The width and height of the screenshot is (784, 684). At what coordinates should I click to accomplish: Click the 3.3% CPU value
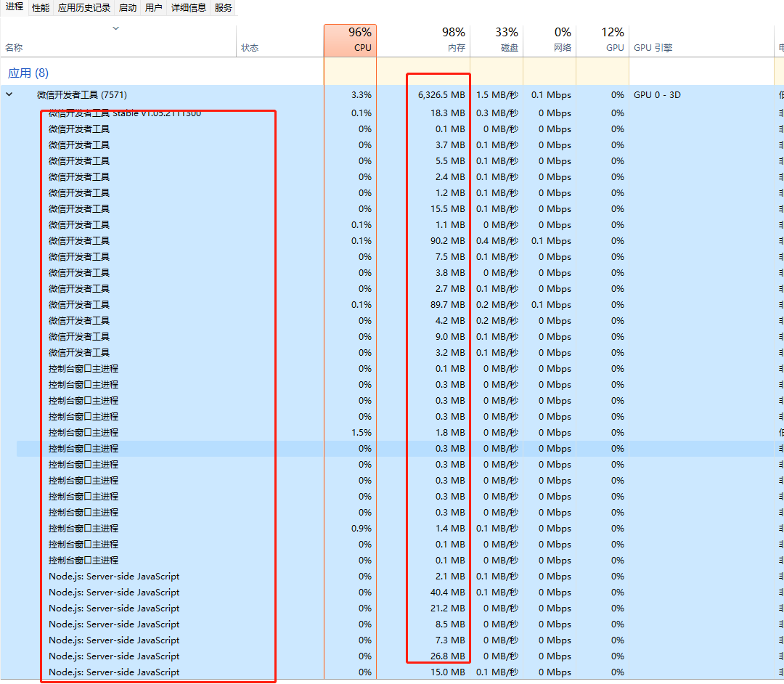(361, 94)
